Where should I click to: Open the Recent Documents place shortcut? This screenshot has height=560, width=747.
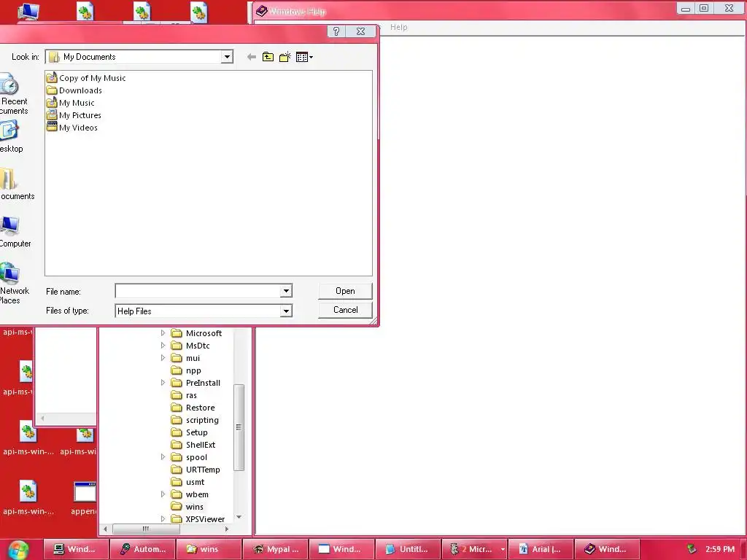[12, 94]
